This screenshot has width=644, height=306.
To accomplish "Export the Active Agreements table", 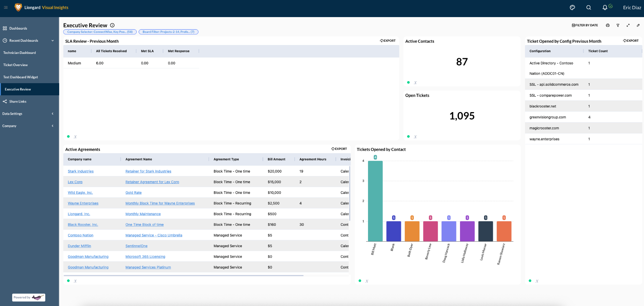I will (339, 149).
